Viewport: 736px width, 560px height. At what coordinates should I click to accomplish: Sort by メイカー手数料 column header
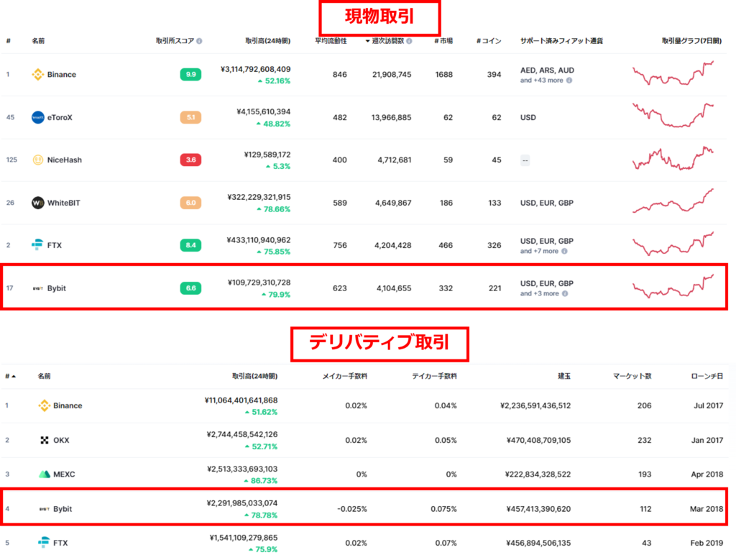344,376
